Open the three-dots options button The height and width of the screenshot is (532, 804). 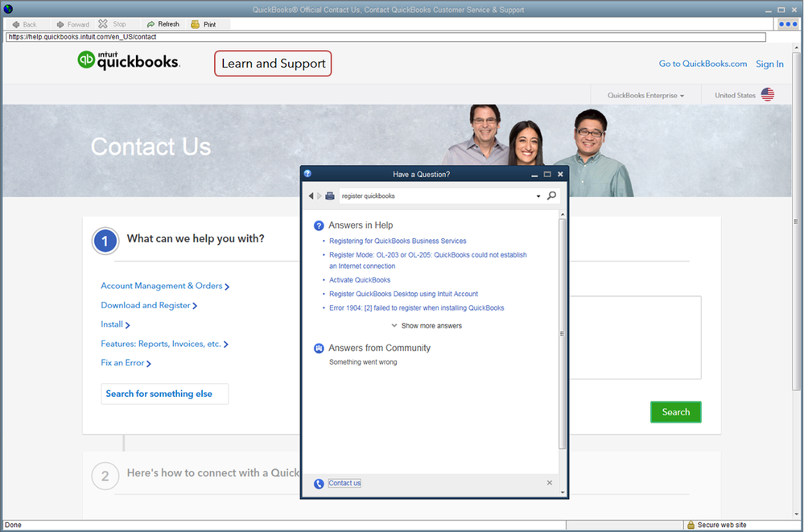[x=788, y=23]
